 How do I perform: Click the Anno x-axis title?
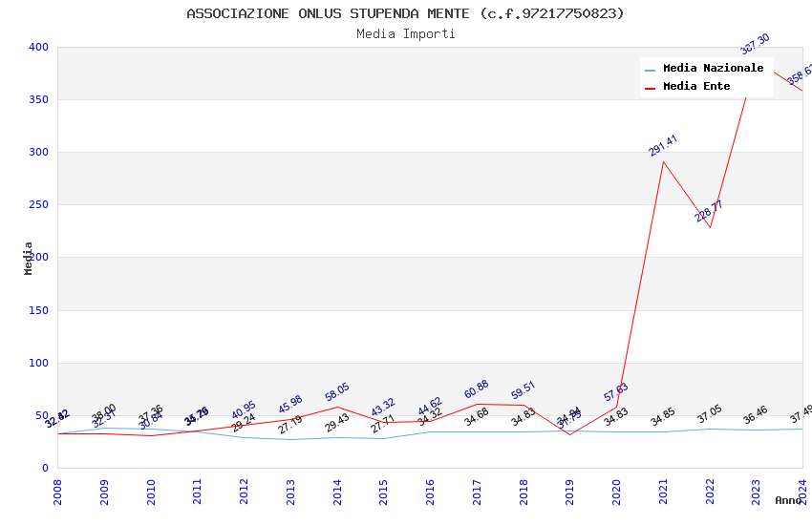coord(788,500)
